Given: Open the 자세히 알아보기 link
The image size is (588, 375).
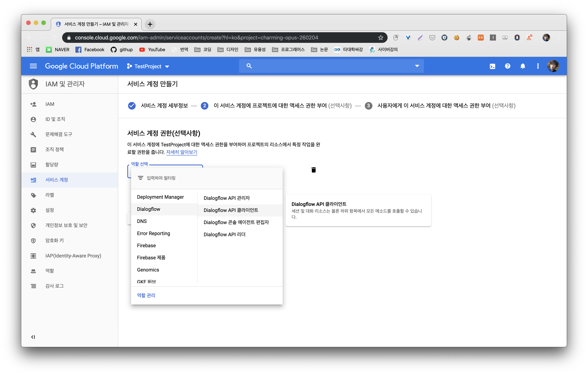Looking at the screenshot, I should pos(181,152).
